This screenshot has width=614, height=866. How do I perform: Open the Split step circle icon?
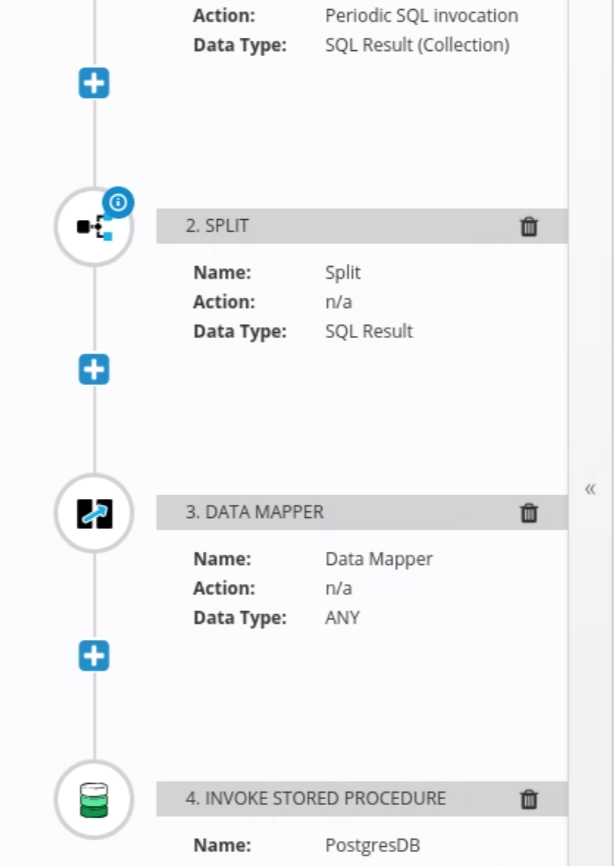pyautogui.click(x=94, y=226)
